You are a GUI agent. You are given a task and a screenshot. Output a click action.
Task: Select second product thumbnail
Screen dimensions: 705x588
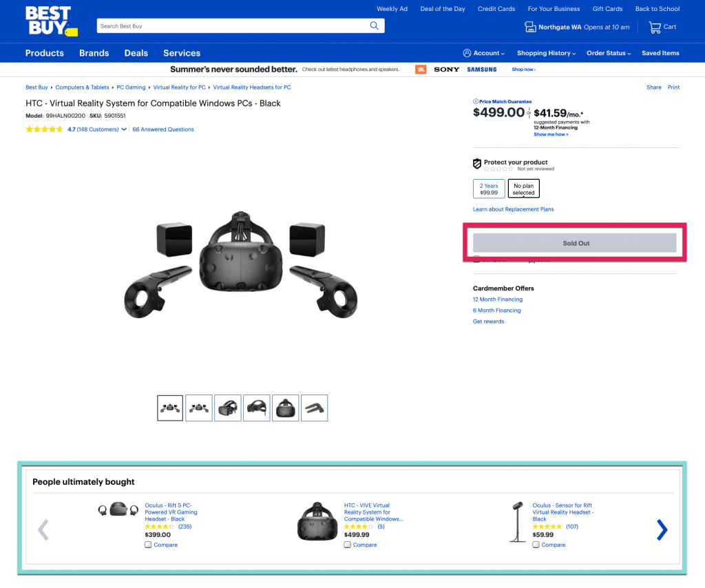pyautogui.click(x=199, y=408)
